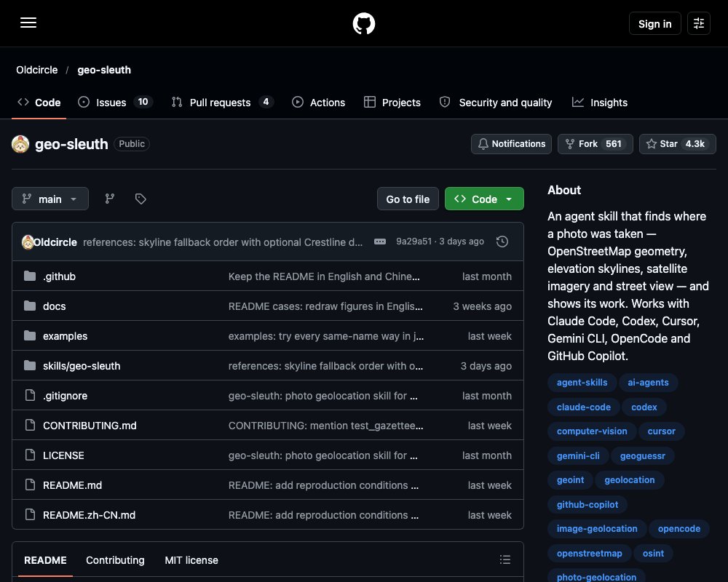Expand the green Code dropdown
This screenshot has width=728, height=582.
pos(484,199)
